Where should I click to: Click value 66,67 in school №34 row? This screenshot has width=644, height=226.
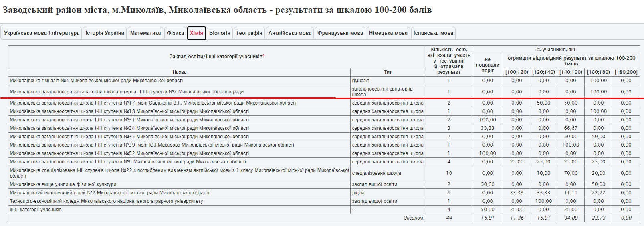[571, 128]
